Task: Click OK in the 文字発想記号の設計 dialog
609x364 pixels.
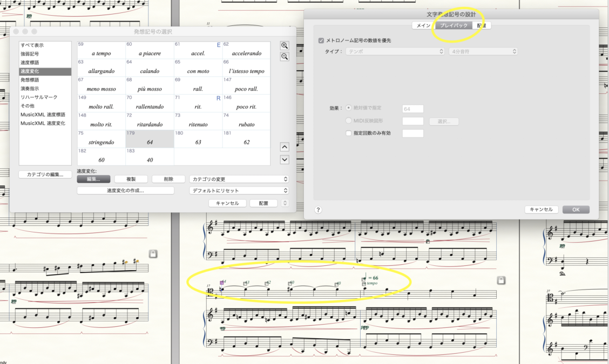Action: [576, 210]
